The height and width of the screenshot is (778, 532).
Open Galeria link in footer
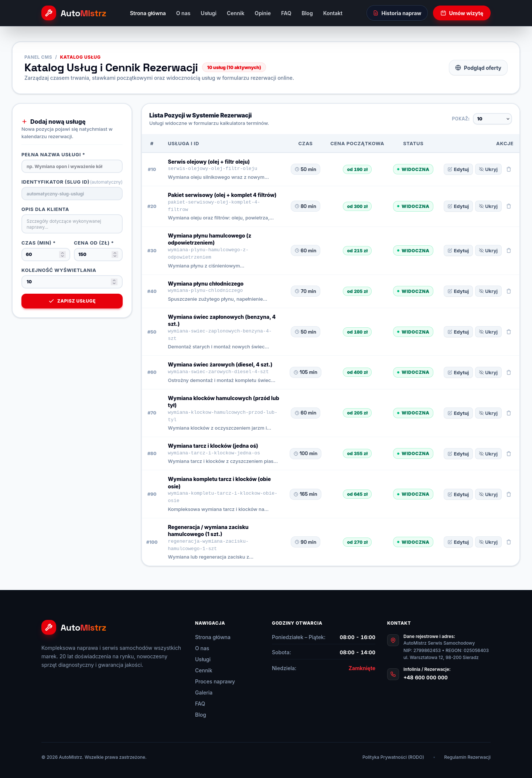[204, 692]
